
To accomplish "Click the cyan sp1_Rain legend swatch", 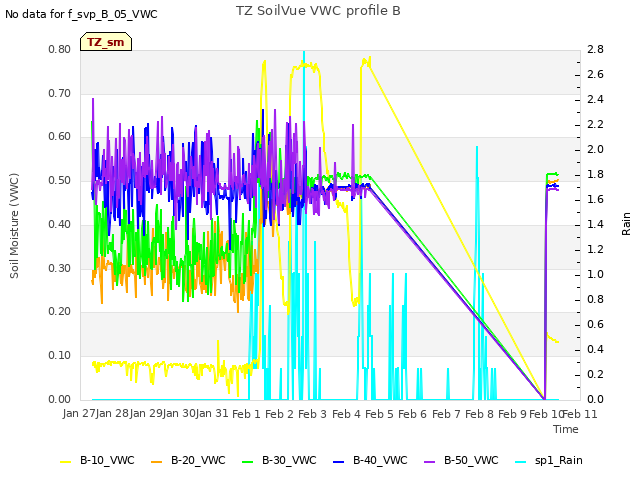I will coord(520,461).
